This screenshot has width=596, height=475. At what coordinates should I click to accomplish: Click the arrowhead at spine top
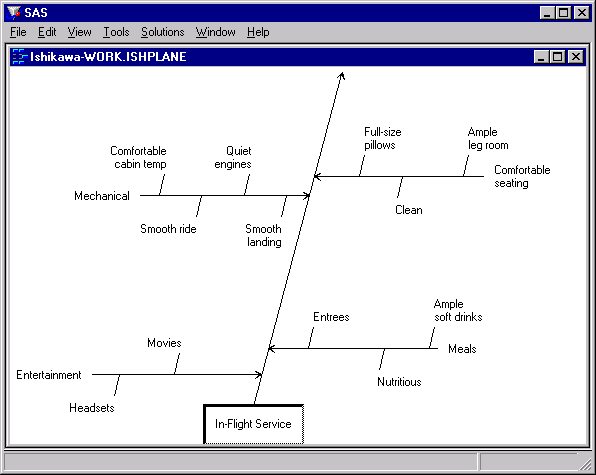point(341,76)
